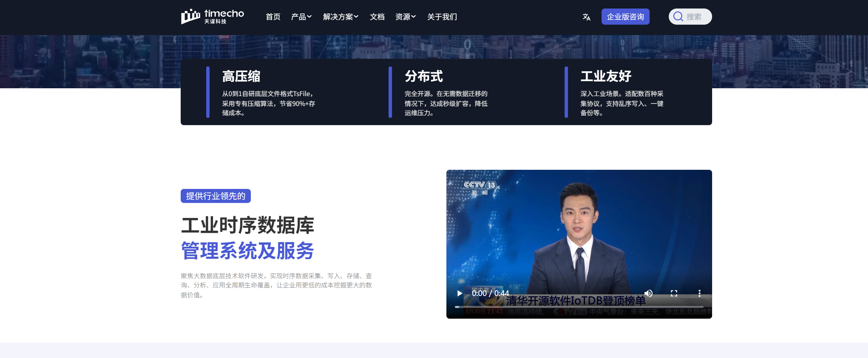This screenshot has width=868, height=358.
Task: Click the 高压缩 heading
Action: tap(241, 76)
